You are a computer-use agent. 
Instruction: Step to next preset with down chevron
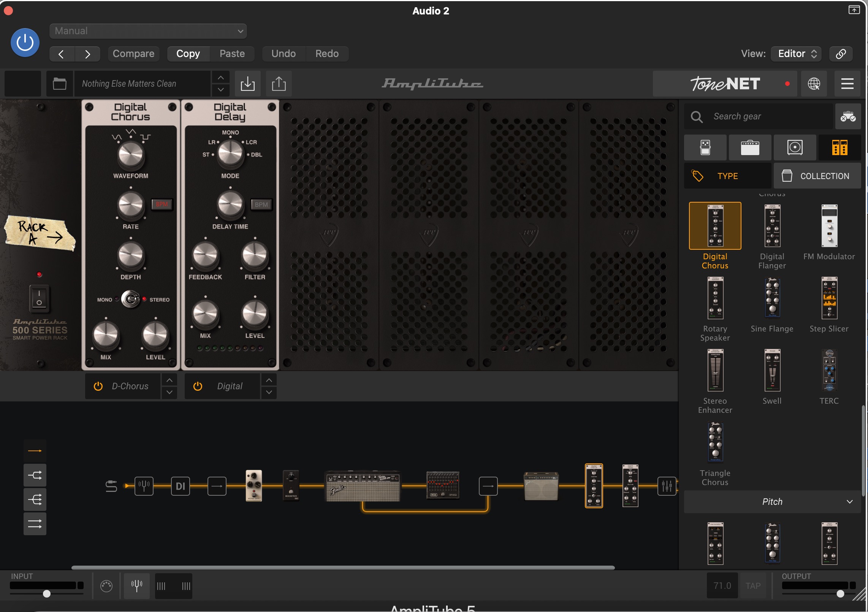click(x=220, y=90)
